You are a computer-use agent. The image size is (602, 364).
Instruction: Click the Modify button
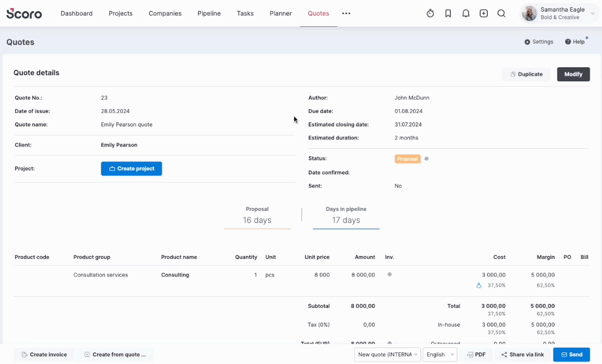click(573, 74)
